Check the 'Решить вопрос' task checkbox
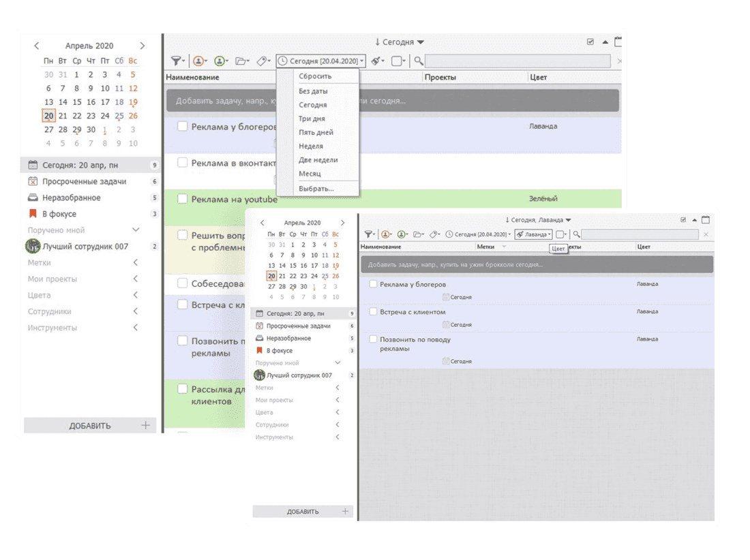The width and height of the screenshot is (750, 560). tap(182, 235)
